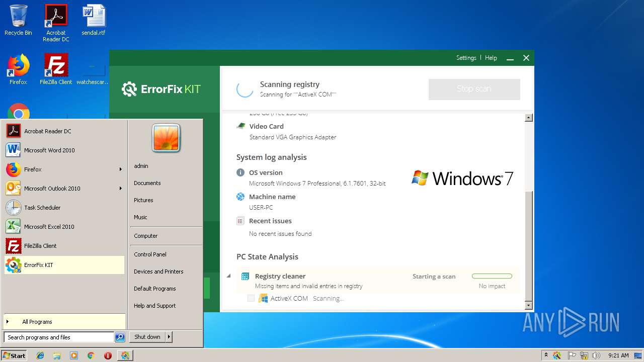Screen dimensions: 644x362
Task: Click scrollbar up arrow in ErrorFix
Action: (528, 118)
